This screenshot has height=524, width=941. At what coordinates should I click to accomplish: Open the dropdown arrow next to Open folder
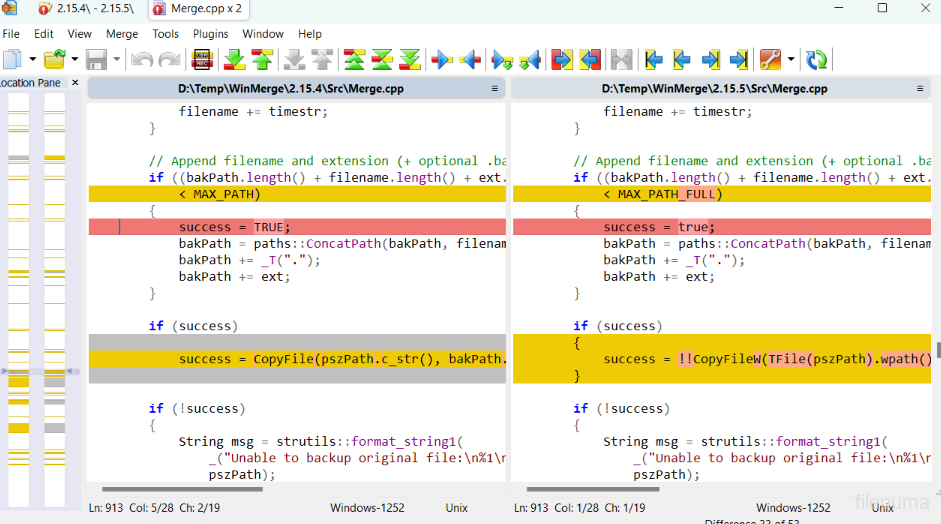(73, 60)
